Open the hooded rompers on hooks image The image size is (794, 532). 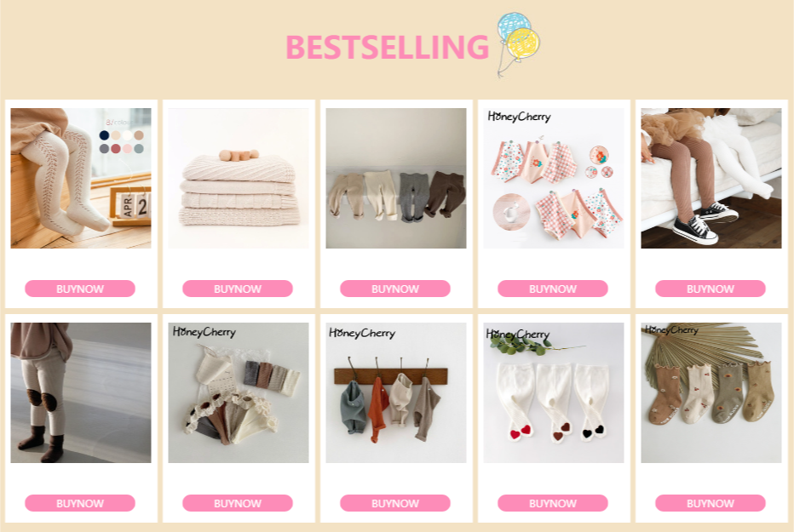396,392
